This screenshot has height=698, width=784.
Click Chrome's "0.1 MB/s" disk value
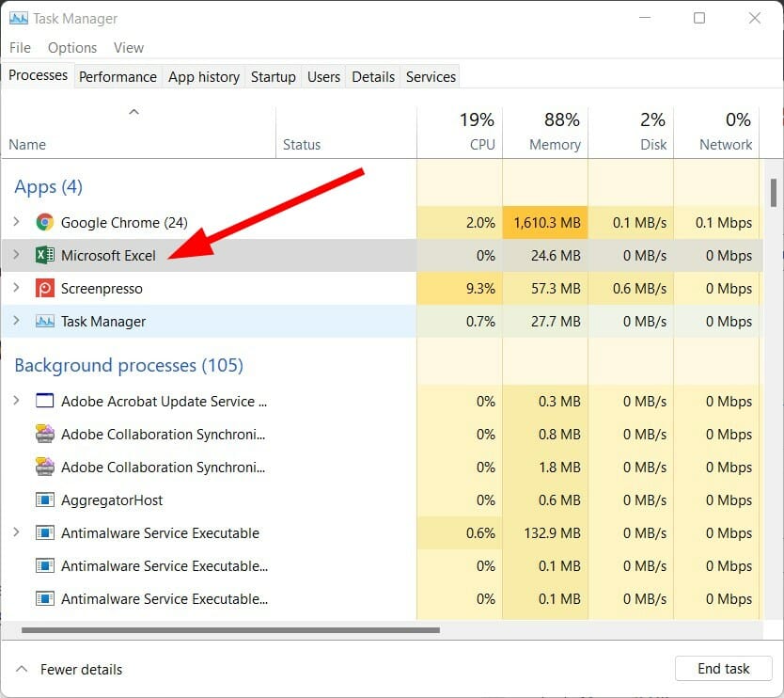(x=639, y=223)
